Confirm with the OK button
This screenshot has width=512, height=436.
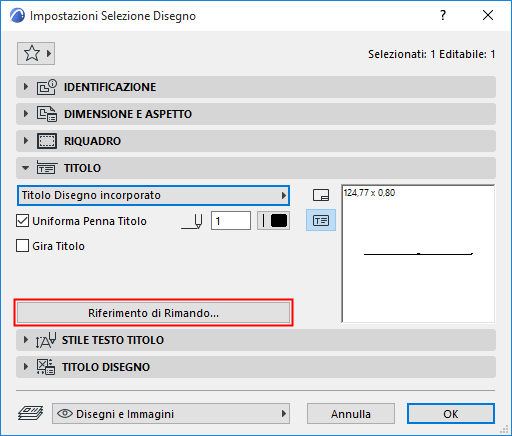tap(451, 414)
